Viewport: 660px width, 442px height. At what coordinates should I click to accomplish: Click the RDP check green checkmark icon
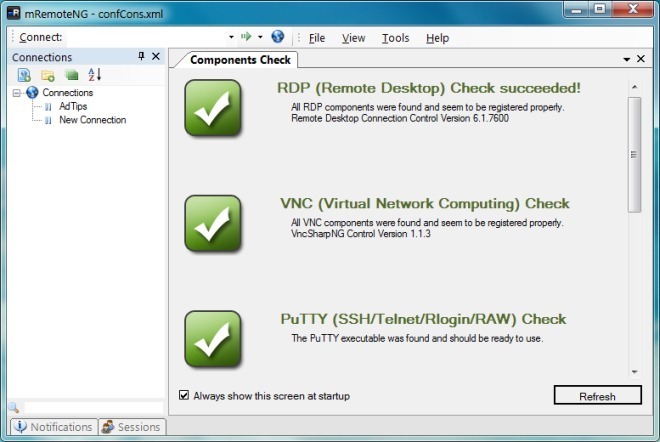point(213,108)
